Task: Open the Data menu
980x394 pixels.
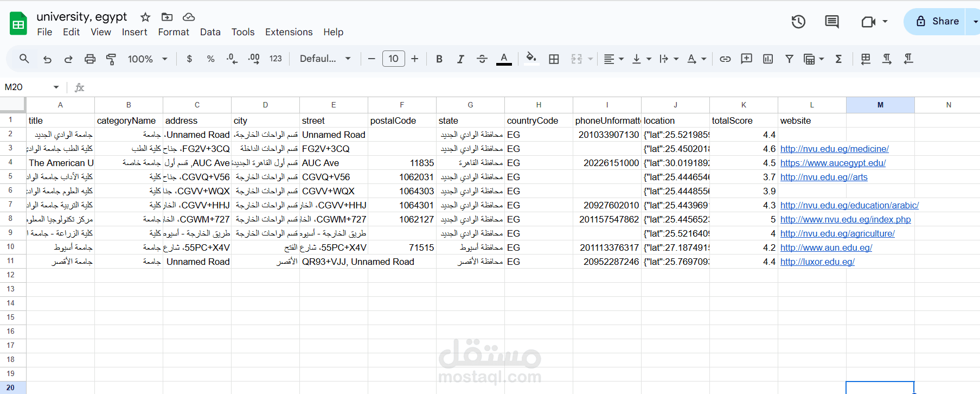Action: (x=210, y=32)
